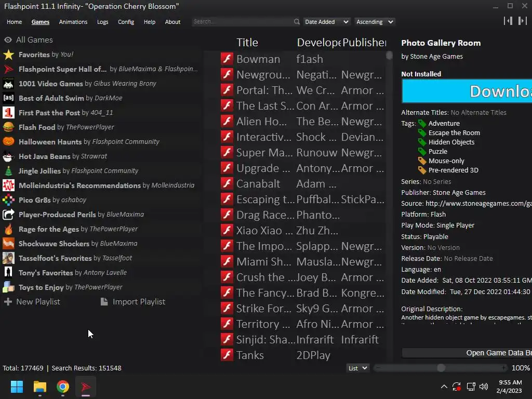532x399 pixels.
Task: Click the Favorites star playlist icon
Action: (8, 55)
